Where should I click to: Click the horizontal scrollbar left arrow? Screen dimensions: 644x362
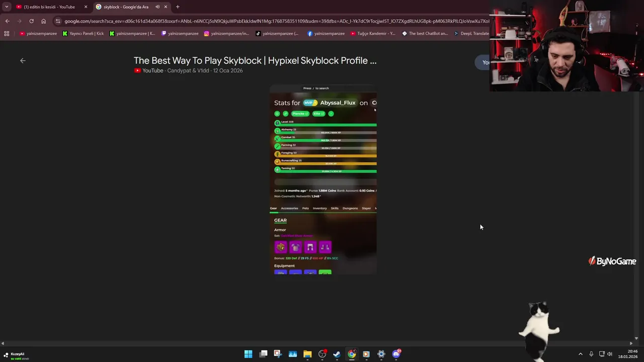pyautogui.click(x=3, y=343)
